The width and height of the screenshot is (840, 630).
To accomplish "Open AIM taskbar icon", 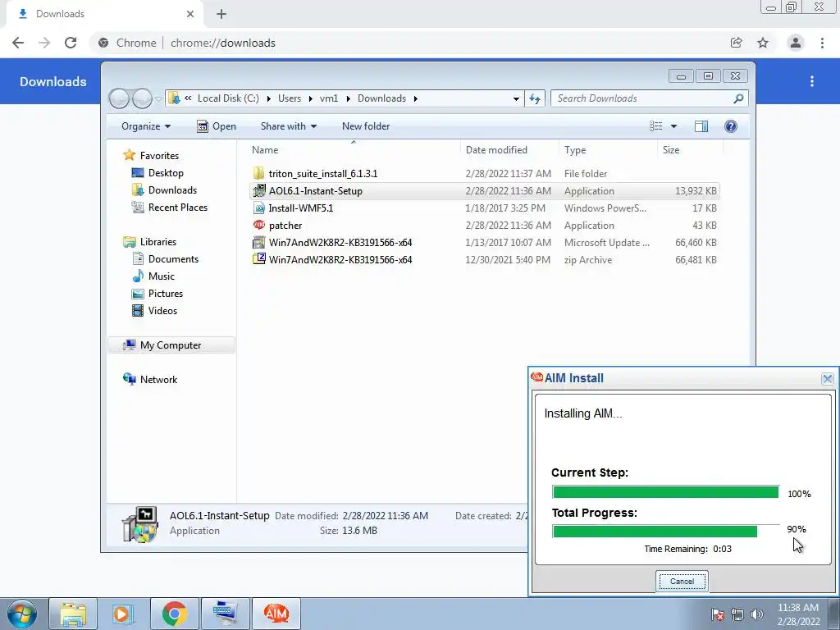I will pos(276,614).
